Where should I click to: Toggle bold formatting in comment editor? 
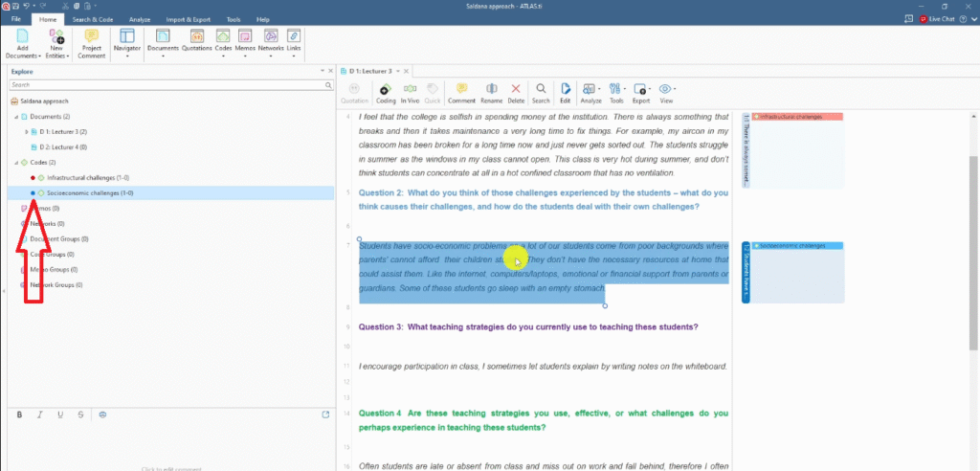pyautogui.click(x=20, y=415)
